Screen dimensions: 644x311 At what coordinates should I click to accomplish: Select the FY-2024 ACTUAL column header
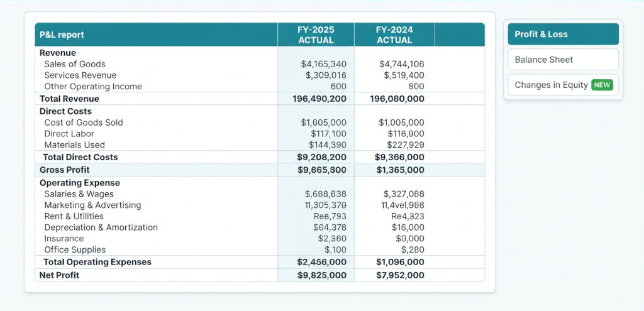[394, 35]
